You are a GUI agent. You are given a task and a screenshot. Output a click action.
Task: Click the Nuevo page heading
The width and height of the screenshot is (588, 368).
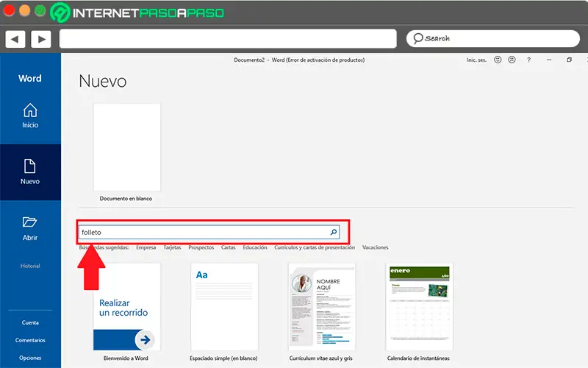point(103,81)
